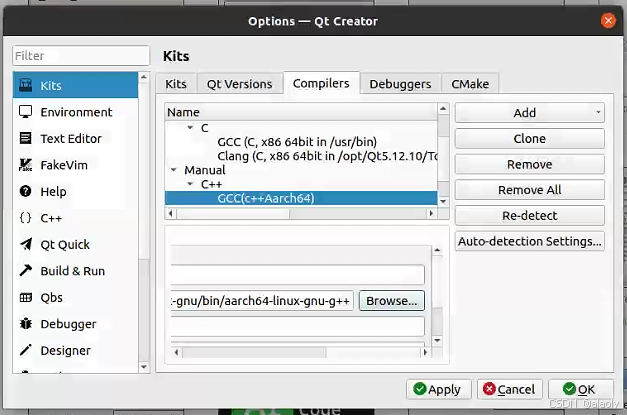Open the Debuggers tab

pos(400,84)
